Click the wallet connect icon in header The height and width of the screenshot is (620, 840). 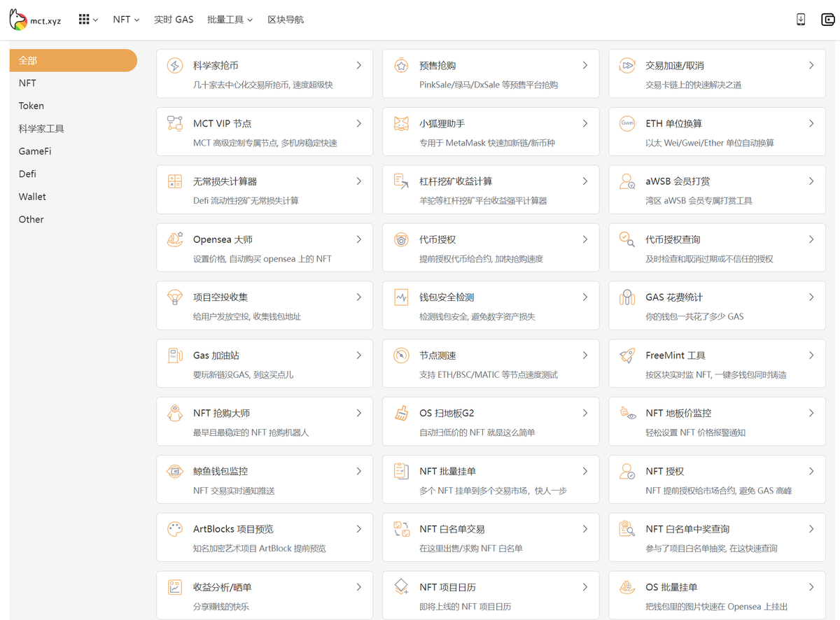point(827,20)
